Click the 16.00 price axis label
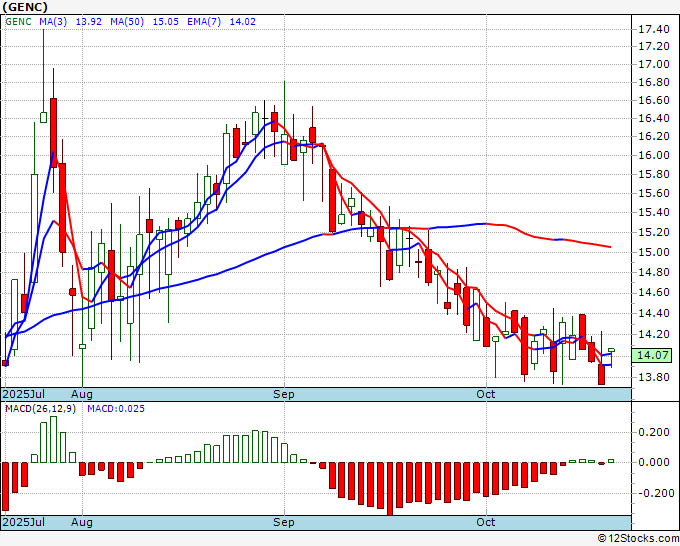The height and width of the screenshot is (546, 680). point(653,155)
